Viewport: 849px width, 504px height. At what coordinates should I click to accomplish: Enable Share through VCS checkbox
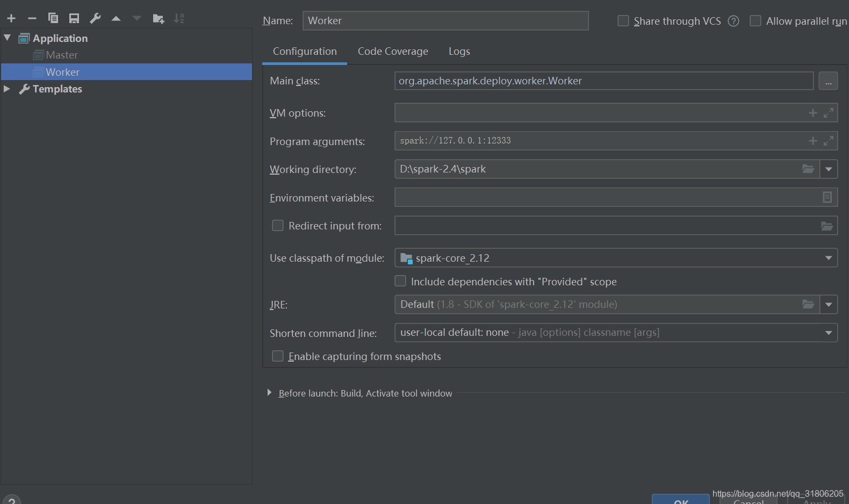(x=623, y=21)
